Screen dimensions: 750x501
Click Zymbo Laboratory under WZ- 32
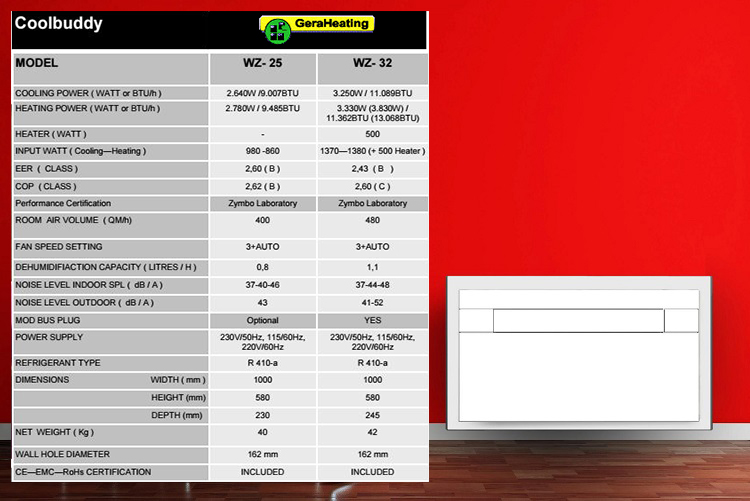pos(373,203)
